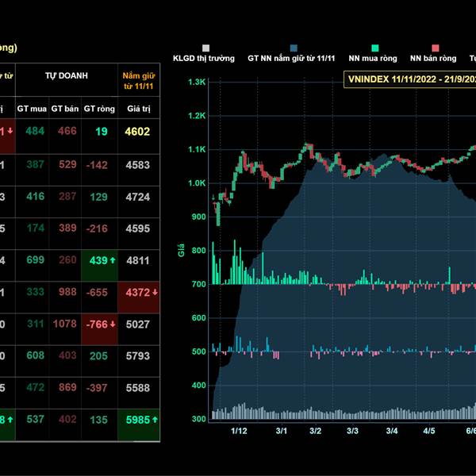Click the 1.0K price axis label
Image resolution: width=476 pixels, height=476 pixels.
197,183
